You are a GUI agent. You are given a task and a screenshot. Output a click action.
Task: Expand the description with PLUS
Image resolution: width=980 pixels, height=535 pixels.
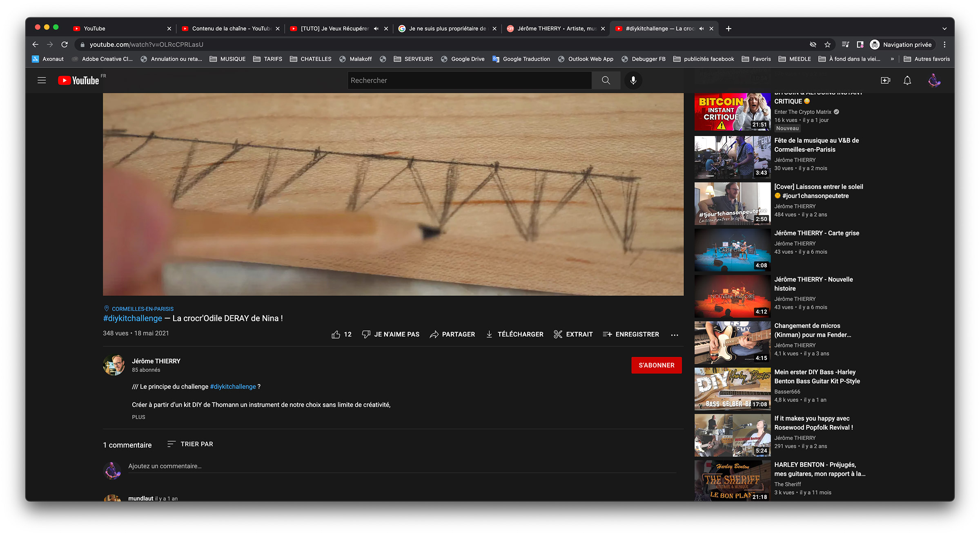click(x=138, y=417)
